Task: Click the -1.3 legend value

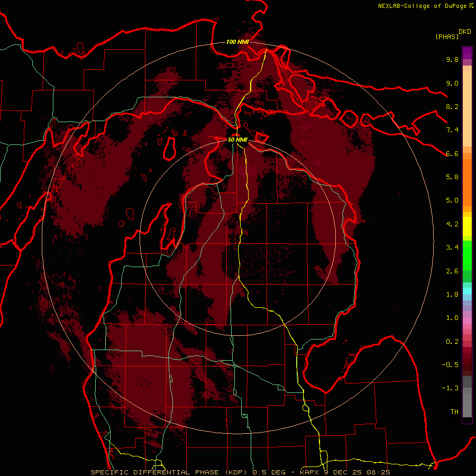Action: [450, 388]
